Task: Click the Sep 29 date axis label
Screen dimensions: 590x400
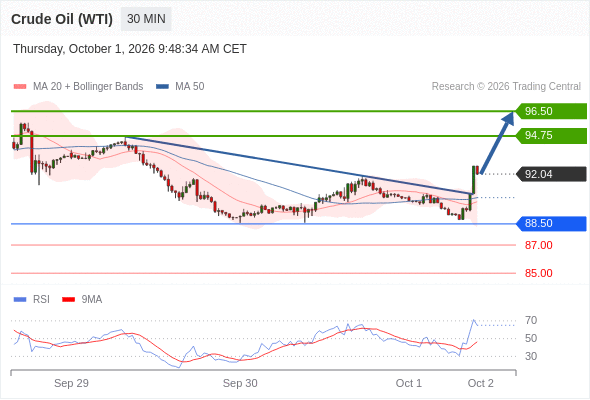Action: point(71,383)
